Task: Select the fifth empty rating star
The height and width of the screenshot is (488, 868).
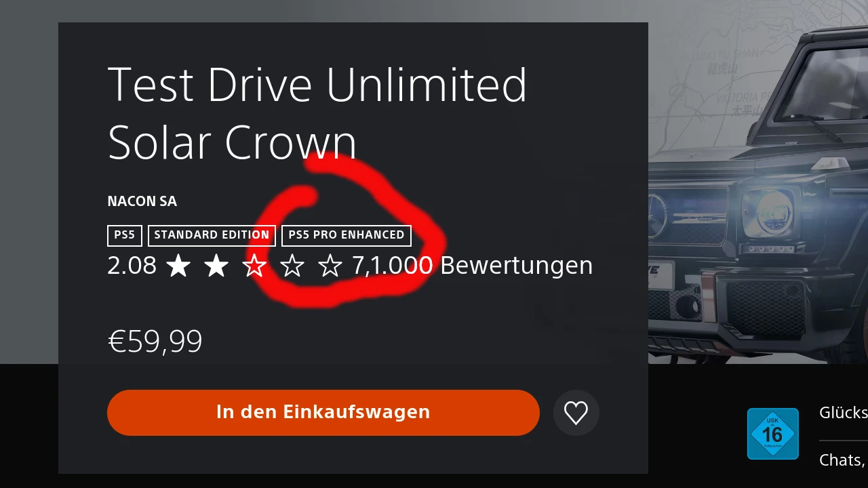Action: (330, 266)
